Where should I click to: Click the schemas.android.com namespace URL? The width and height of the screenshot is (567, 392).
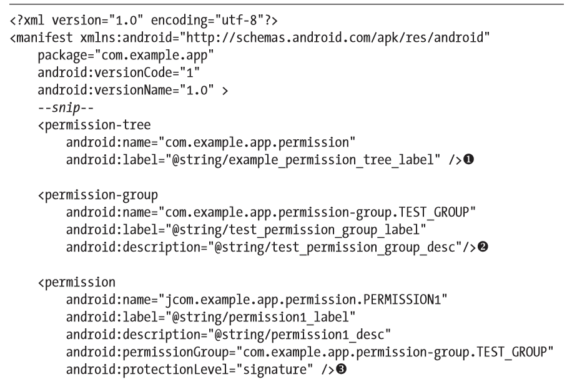pos(335,37)
